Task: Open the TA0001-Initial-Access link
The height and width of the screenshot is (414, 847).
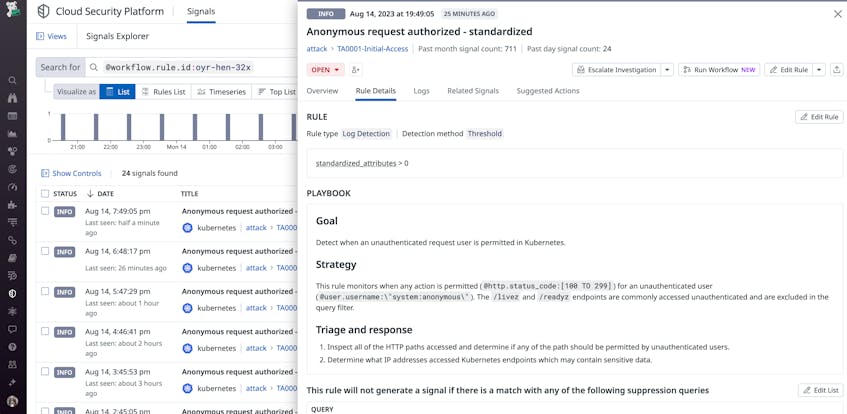Action: tap(373, 49)
